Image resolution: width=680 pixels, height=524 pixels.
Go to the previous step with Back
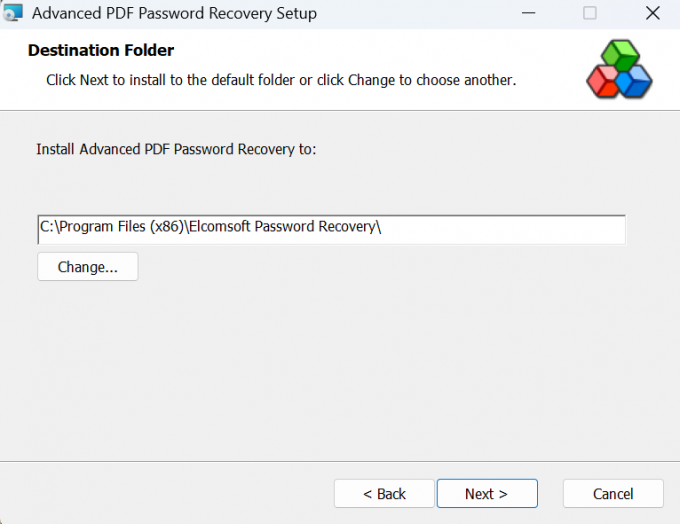coord(384,494)
